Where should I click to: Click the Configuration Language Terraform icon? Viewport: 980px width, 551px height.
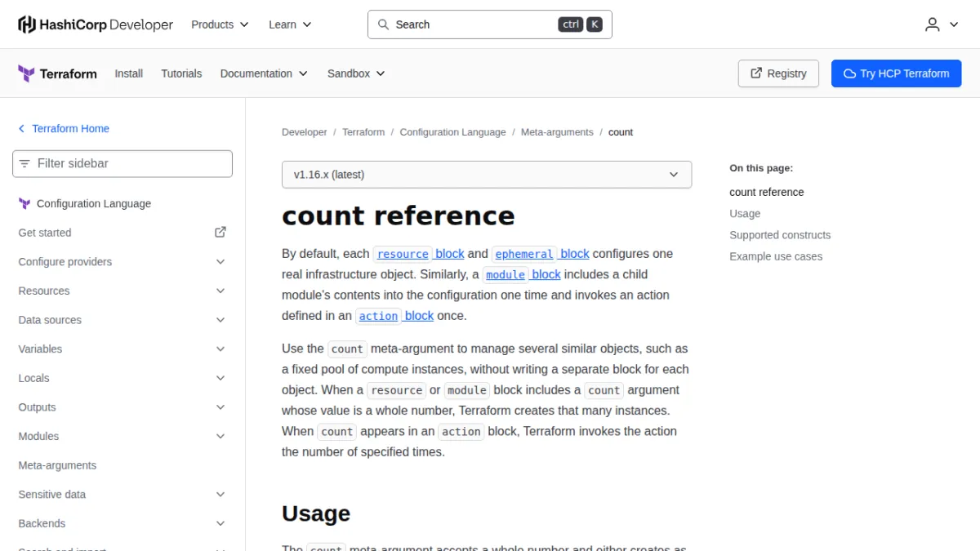tap(24, 203)
